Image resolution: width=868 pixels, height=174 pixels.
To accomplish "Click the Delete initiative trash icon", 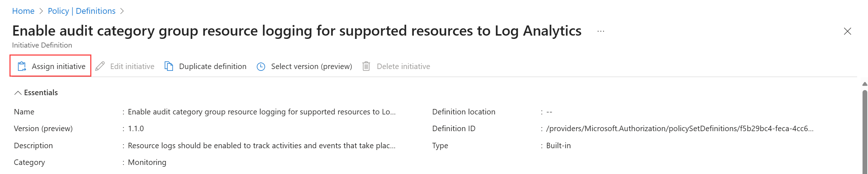I will coord(366,66).
